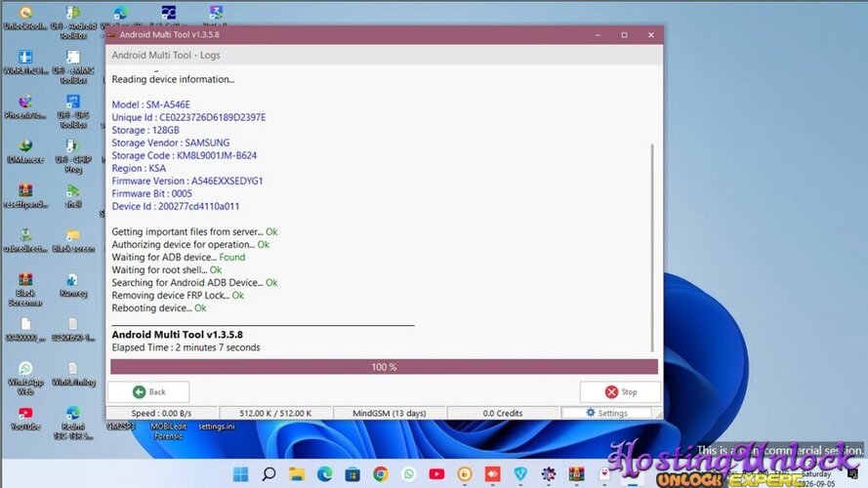This screenshot has height=488, width=868.
Task: Click the red Stop button
Action: pos(620,391)
